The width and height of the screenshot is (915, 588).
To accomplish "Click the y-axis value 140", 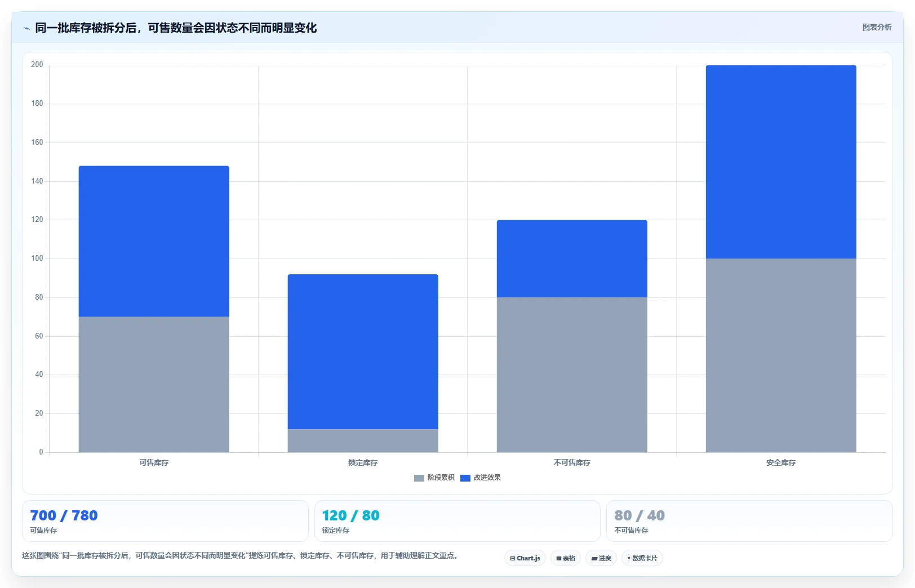I will pos(37,181).
